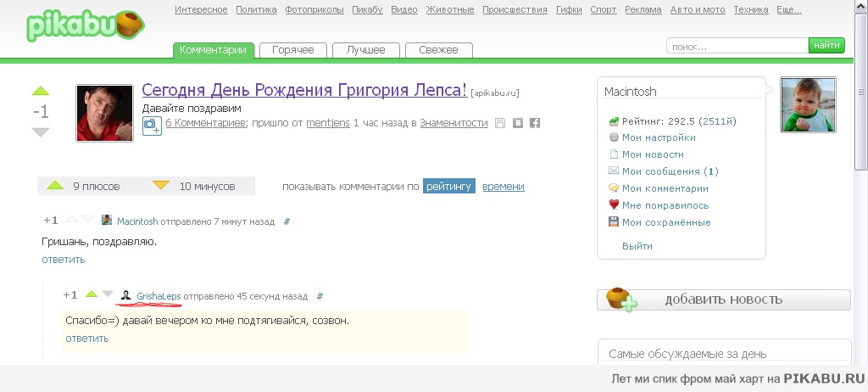Share the post to Facebook
The width and height of the screenshot is (868, 392).
click(535, 123)
